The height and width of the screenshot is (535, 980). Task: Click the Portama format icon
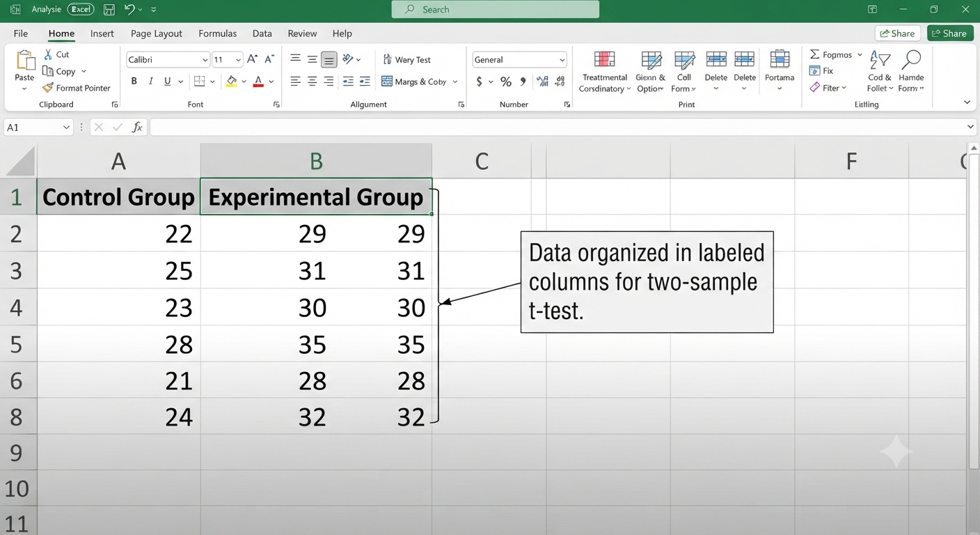click(x=780, y=59)
